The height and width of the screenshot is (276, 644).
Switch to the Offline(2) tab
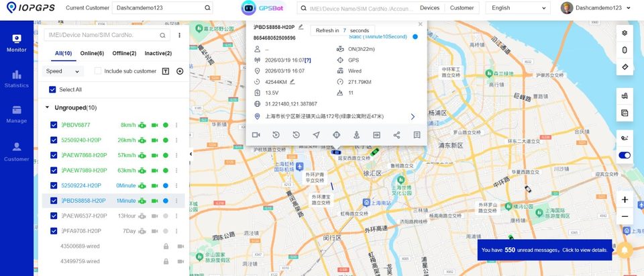click(124, 53)
